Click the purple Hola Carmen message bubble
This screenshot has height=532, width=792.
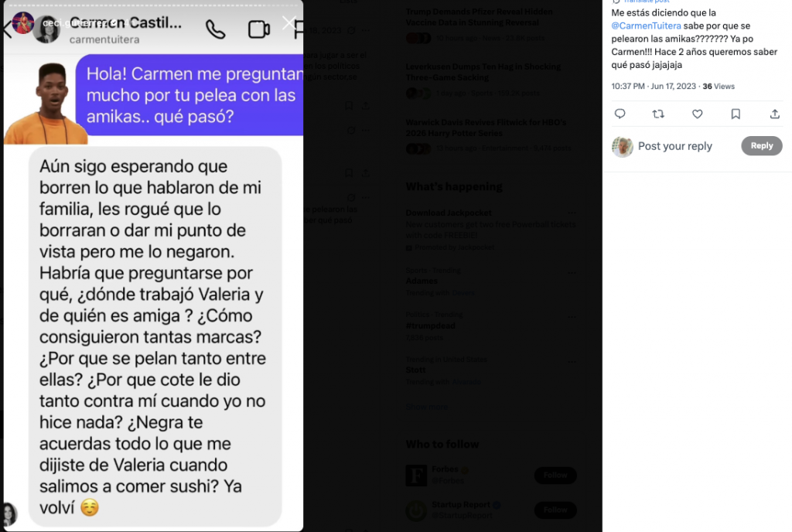click(x=189, y=95)
